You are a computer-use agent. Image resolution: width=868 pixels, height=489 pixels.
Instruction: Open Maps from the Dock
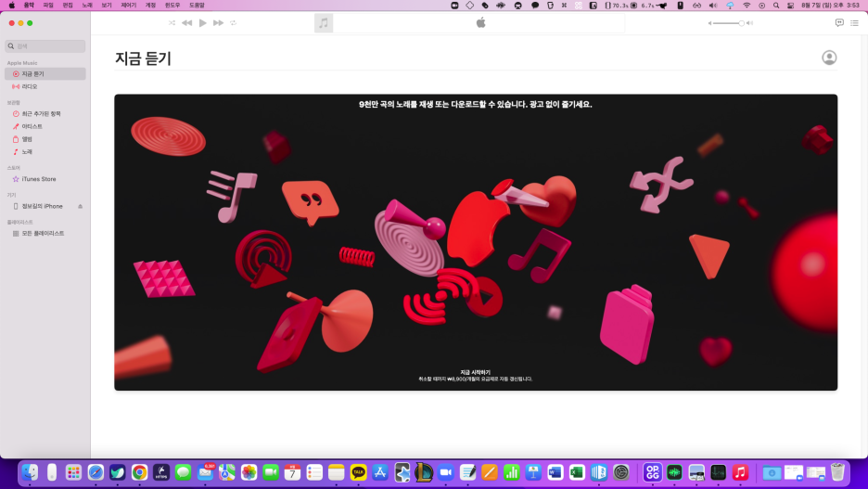227,472
